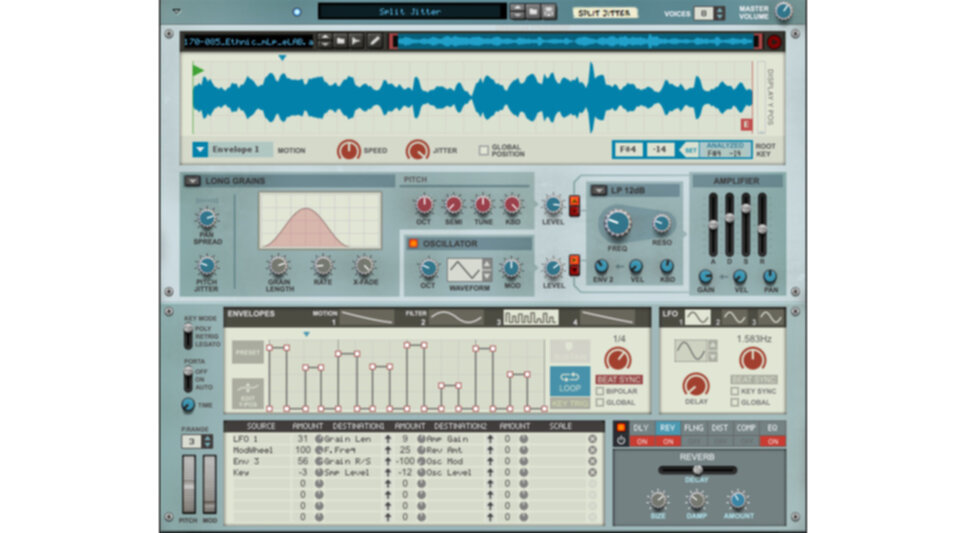Enable LFO Key Sync checkbox

[735, 391]
